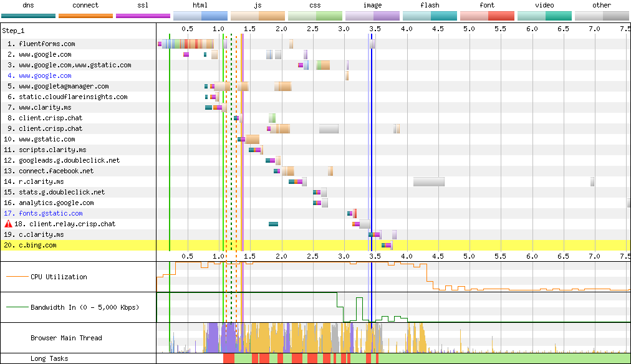This screenshot has height=364, width=631.
Task: Click the gray client.crisp.chat bar in row 9
Action: pos(329,128)
